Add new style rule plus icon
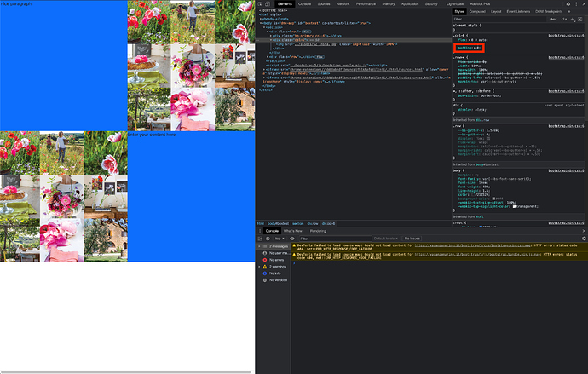Viewport: 588px width, 374px height. tap(573, 19)
